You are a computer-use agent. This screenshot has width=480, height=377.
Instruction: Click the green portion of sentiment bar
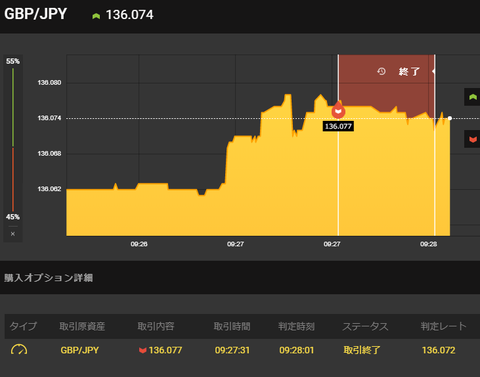coord(13,107)
